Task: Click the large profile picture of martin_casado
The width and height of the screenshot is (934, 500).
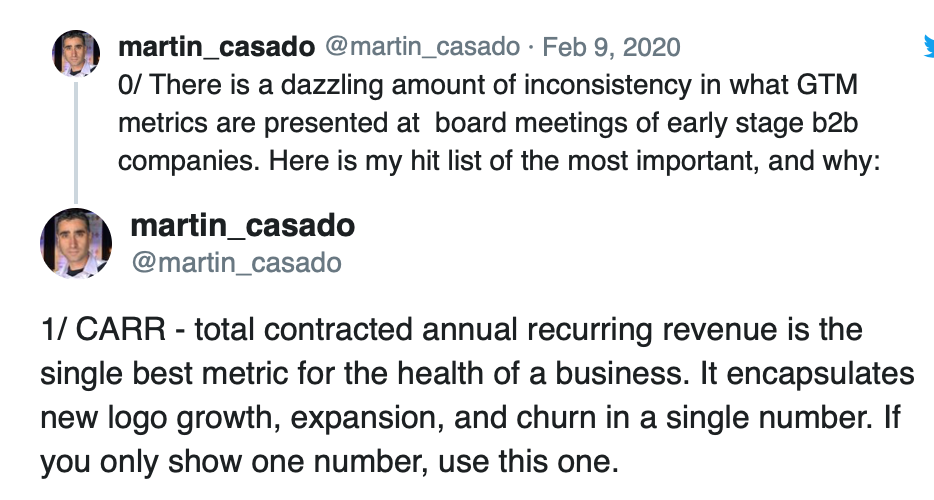Action: 76,244
